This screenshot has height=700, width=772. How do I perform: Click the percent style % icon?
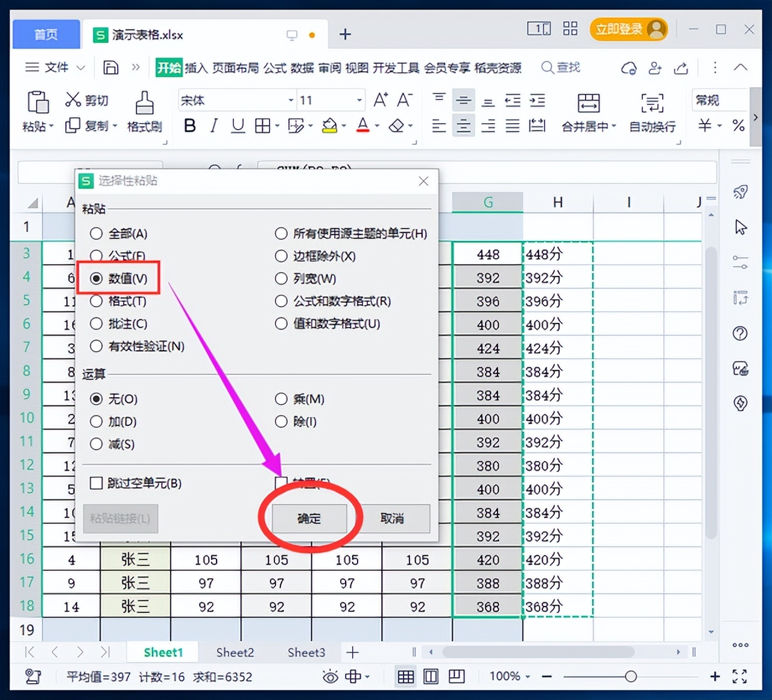click(738, 126)
